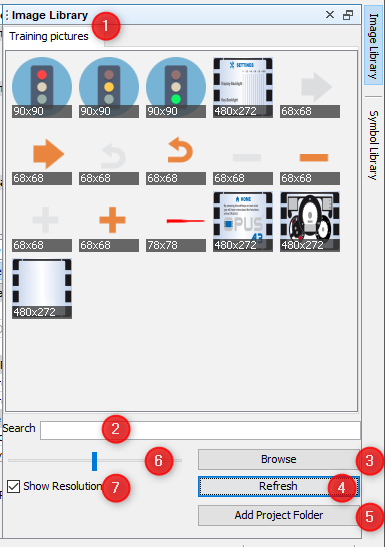Select the green traffic light image
The width and height of the screenshot is (385, 547).
(176, 88)
